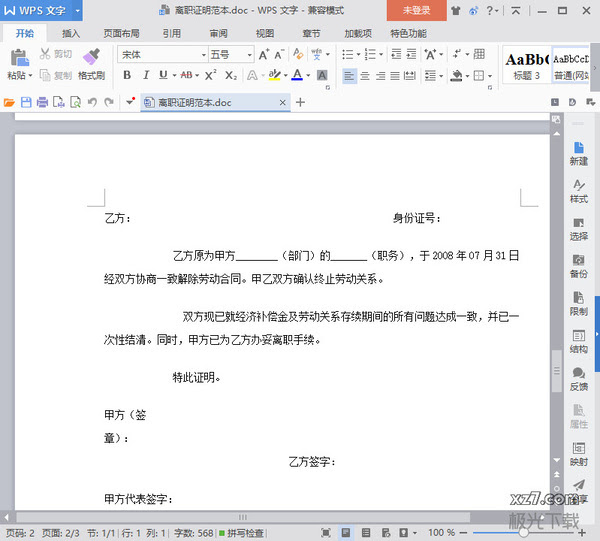Click zoom out minus button
The height and width of the screenshot is (541, 600).
coord(463,533)
